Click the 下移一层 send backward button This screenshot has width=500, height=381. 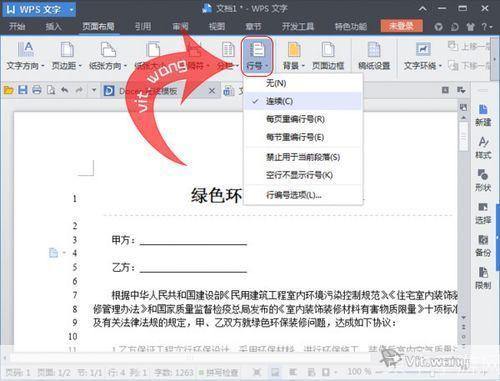(x=469, y=65)
